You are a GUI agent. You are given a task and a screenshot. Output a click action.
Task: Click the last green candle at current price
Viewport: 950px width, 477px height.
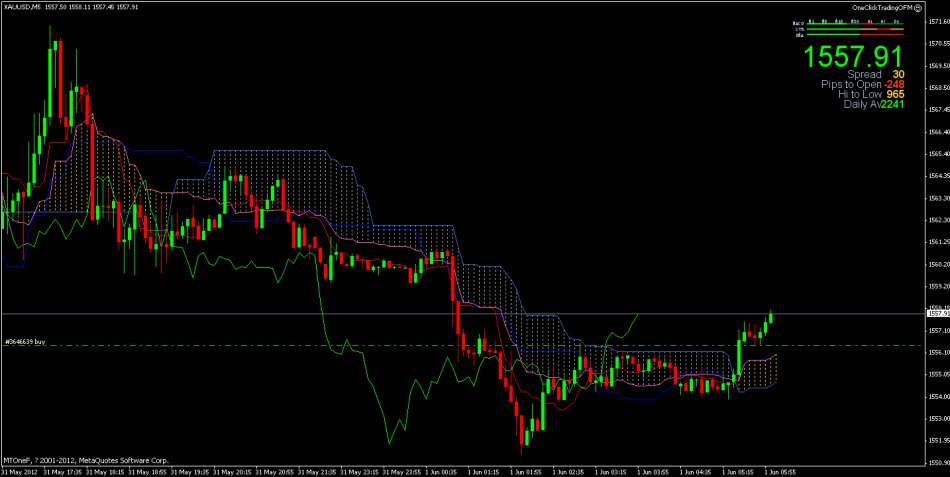click(x=771, y=318)
